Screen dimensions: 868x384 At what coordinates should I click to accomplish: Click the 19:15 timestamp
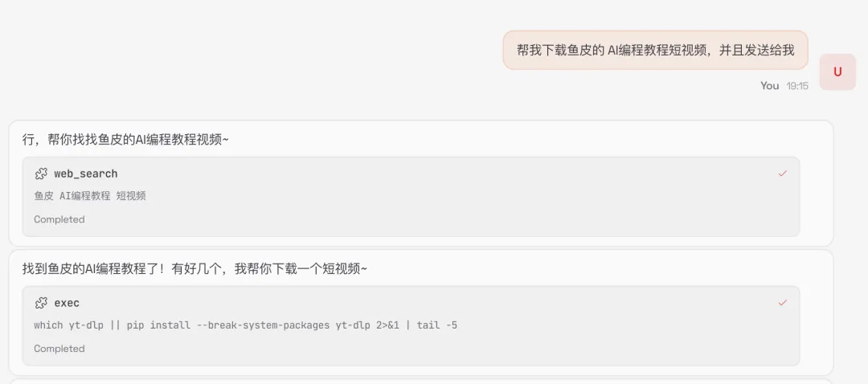[797, 86]
